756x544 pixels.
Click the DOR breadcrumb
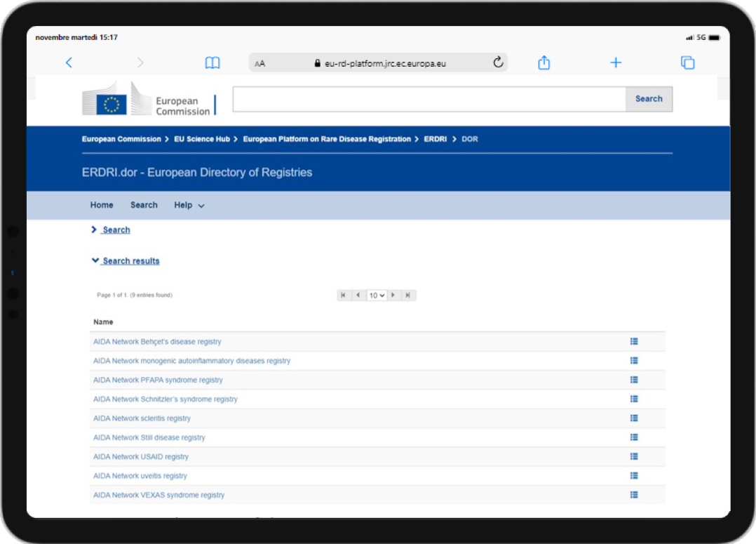470,139
